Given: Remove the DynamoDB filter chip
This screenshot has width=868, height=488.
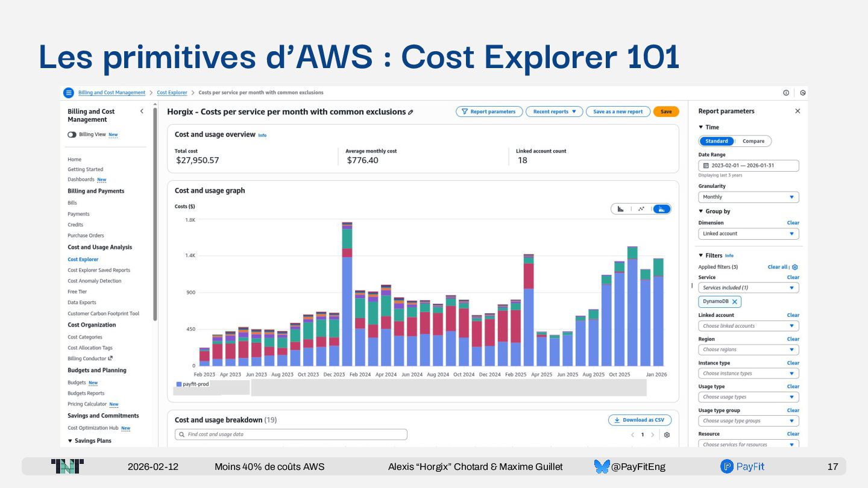Looking at the screenshot, I should coord(735,302).
